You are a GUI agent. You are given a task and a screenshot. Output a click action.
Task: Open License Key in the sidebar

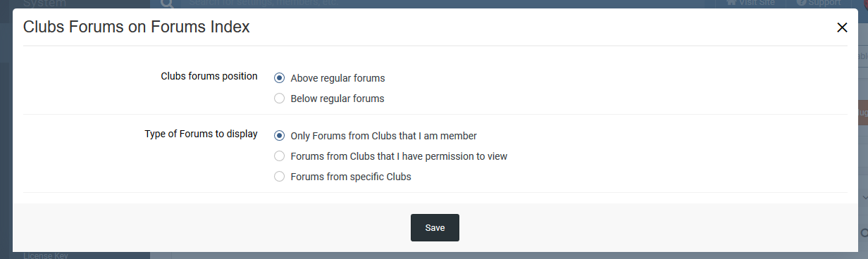point(46,255)
